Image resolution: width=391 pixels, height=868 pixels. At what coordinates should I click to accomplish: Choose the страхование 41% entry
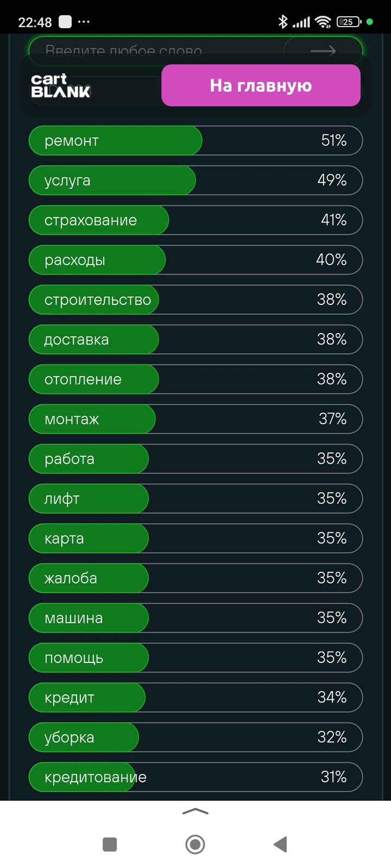point(195,220)
